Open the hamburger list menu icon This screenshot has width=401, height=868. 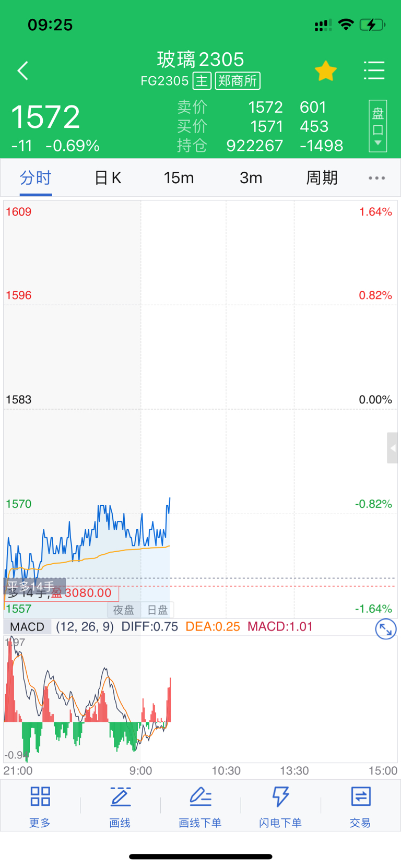(x=374, y=70)
